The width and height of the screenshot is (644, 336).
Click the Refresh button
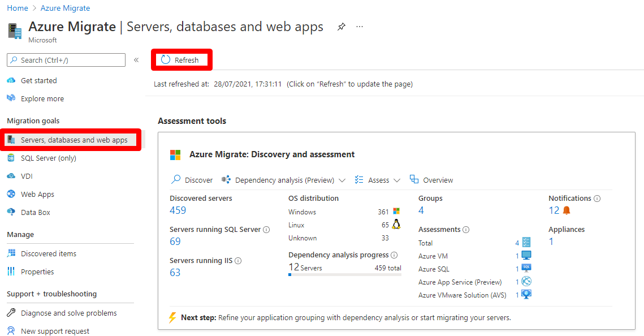click(181, 59)
